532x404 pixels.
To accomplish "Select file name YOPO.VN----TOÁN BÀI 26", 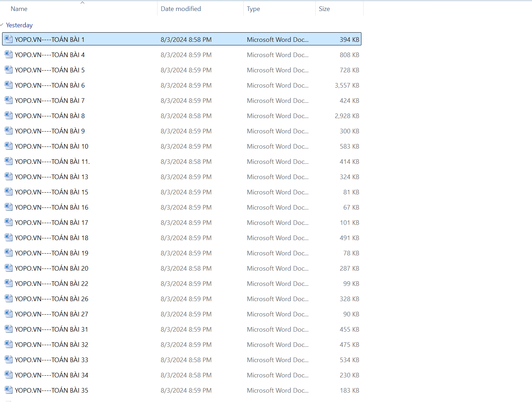I will point(51,299).
